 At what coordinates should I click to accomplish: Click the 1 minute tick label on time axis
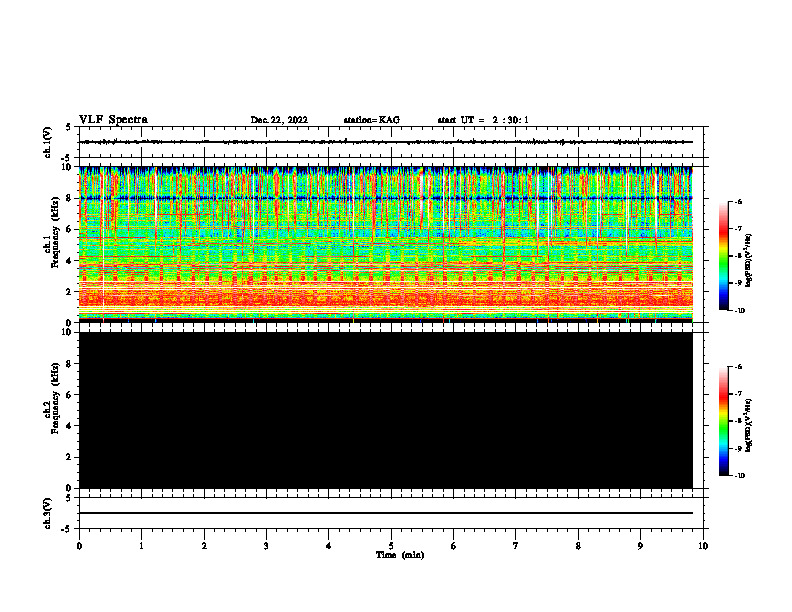pyautogui.click(x=141, y=546)
